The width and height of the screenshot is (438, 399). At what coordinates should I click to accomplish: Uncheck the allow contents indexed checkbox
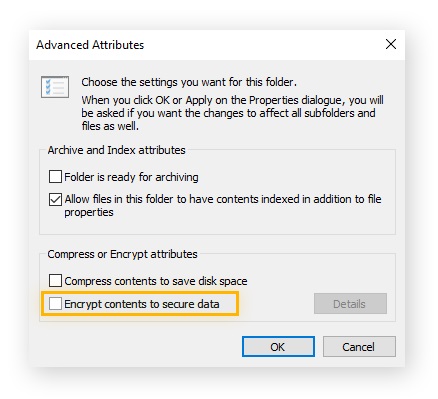(x=55, y=199)
